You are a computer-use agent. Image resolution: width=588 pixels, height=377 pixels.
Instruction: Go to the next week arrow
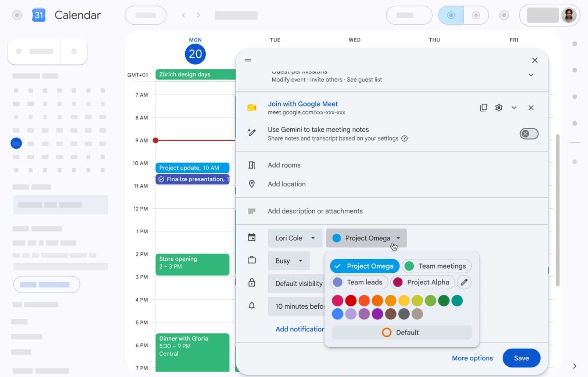(x=198, y=15)
